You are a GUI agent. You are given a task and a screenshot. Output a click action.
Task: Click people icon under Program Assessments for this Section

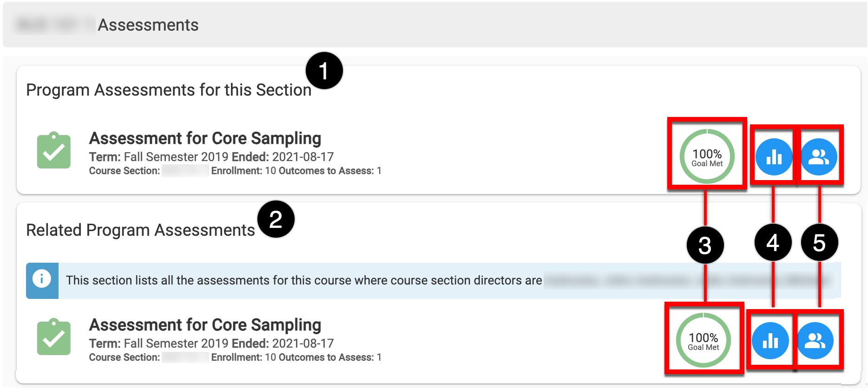pyautogui.click(x=819, y=157)
